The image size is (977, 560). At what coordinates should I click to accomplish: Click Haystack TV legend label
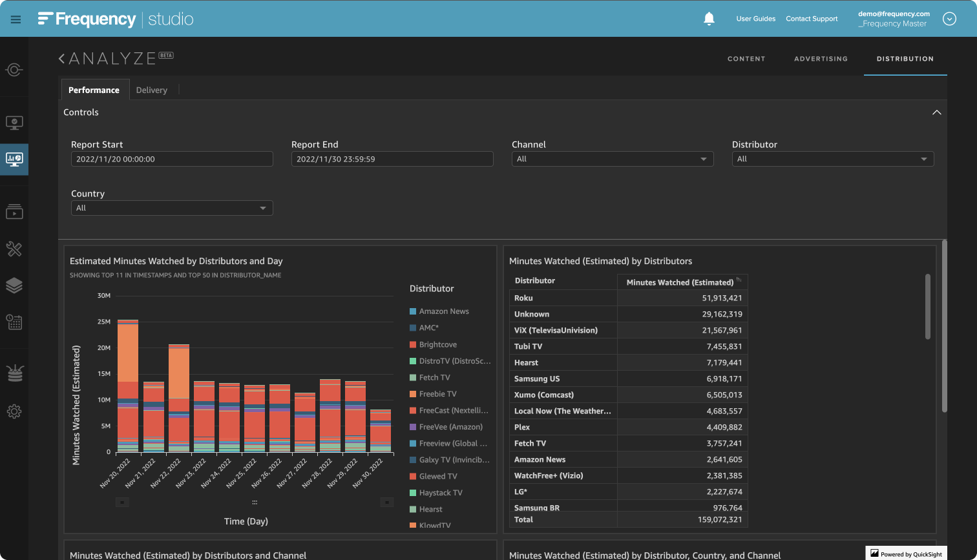point(441,493)
